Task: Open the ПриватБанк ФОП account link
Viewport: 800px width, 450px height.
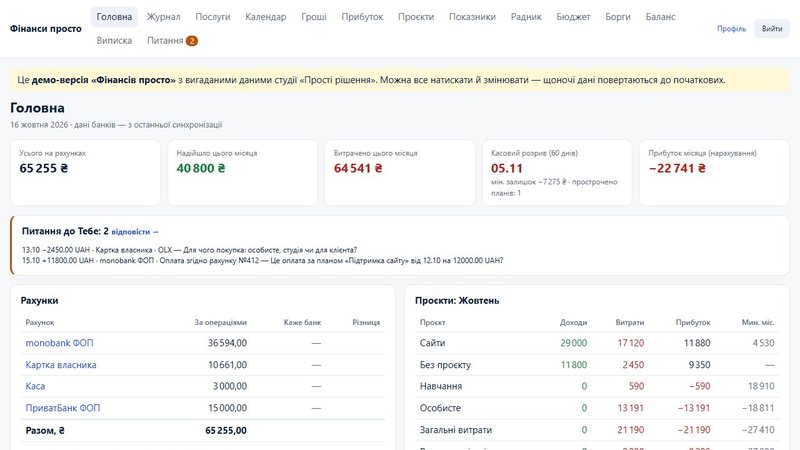Action: tap(63, 408)
